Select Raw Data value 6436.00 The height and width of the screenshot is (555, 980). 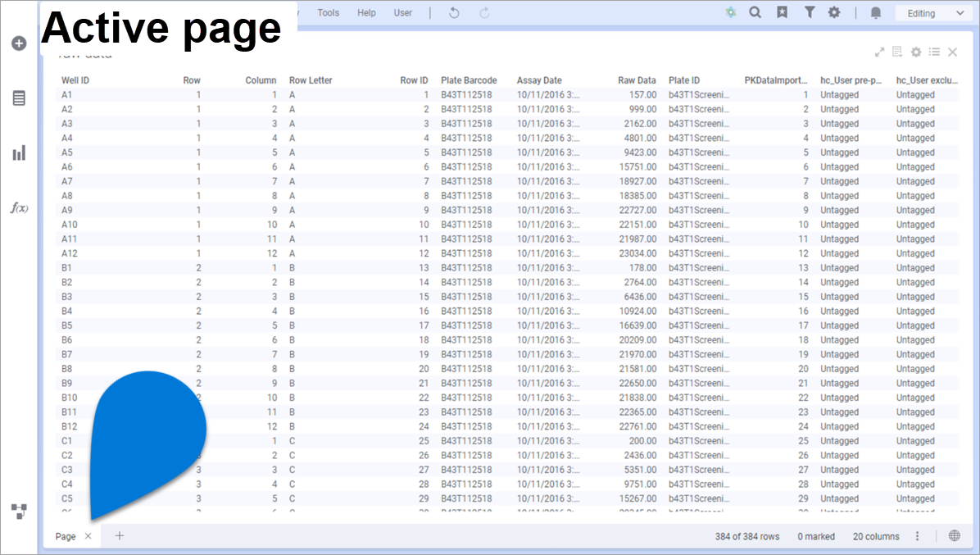(x=640, y=296)
